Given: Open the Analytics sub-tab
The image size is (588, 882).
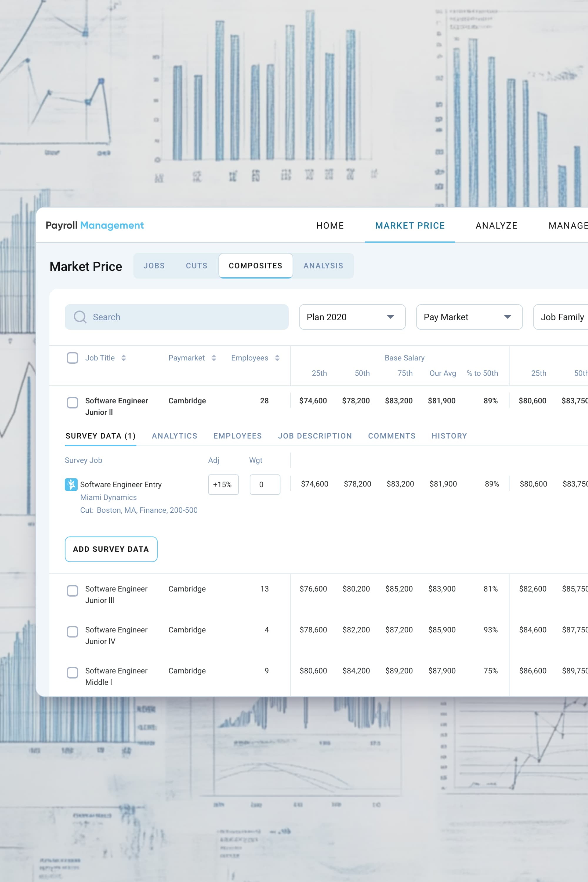Looking at the screenshot, I should coord(174,436).
